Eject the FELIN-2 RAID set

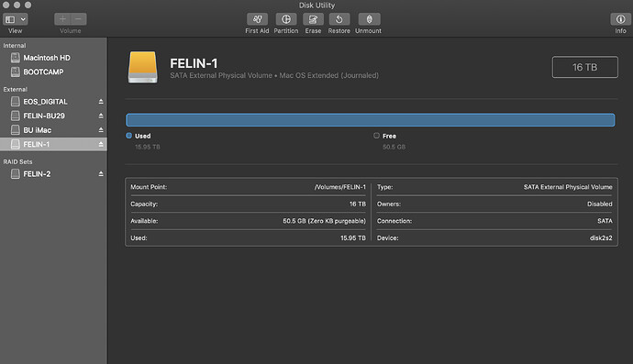pyautogui.click(x=101, y=174)
